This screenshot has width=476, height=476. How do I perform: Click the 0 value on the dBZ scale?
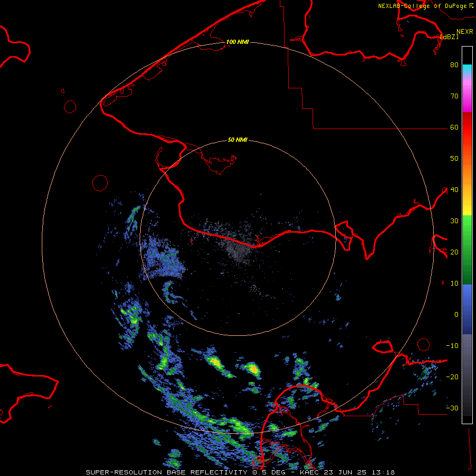pyautogui.click(x=456, y=315)
